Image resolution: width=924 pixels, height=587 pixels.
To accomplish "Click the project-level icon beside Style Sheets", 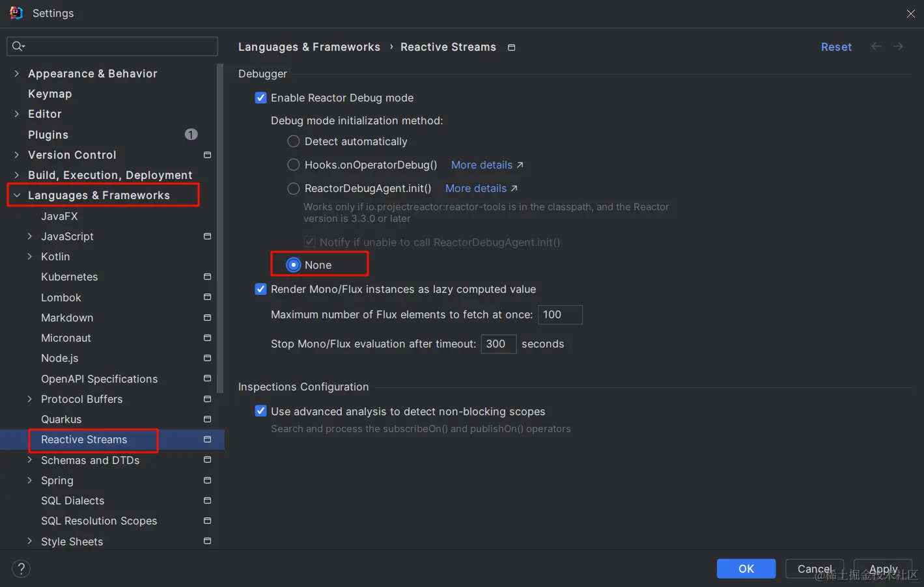I will [x=207, y=541].
